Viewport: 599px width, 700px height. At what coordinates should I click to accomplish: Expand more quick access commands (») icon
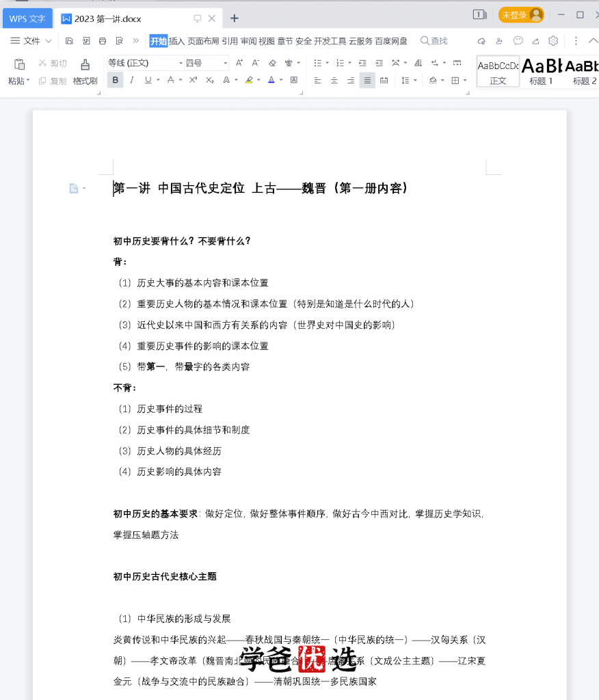136,40
